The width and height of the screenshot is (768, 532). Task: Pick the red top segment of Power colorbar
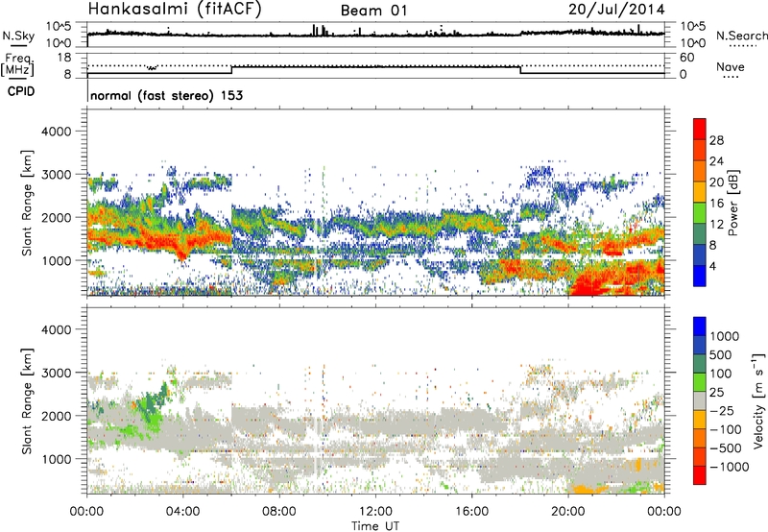click(x=700, y=129)
